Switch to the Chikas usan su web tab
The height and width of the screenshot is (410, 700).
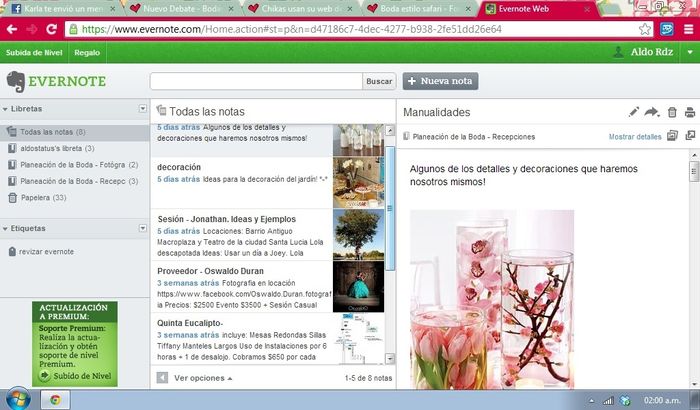(302, 8)
